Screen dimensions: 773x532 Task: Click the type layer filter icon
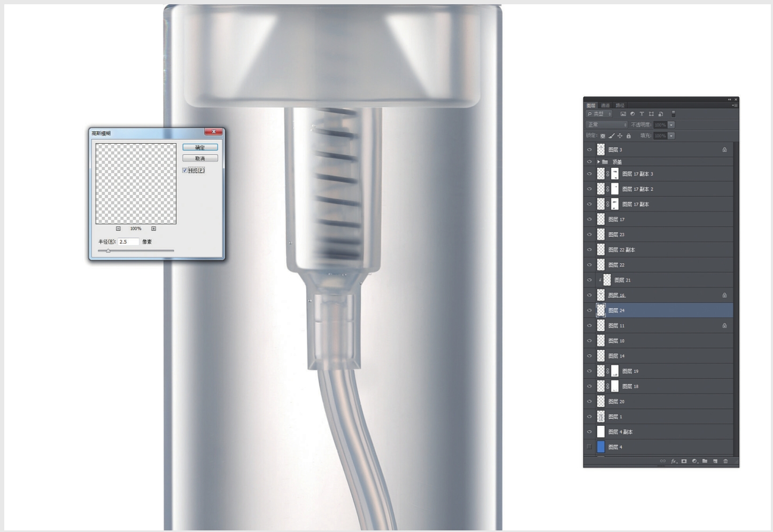(641, 114)
